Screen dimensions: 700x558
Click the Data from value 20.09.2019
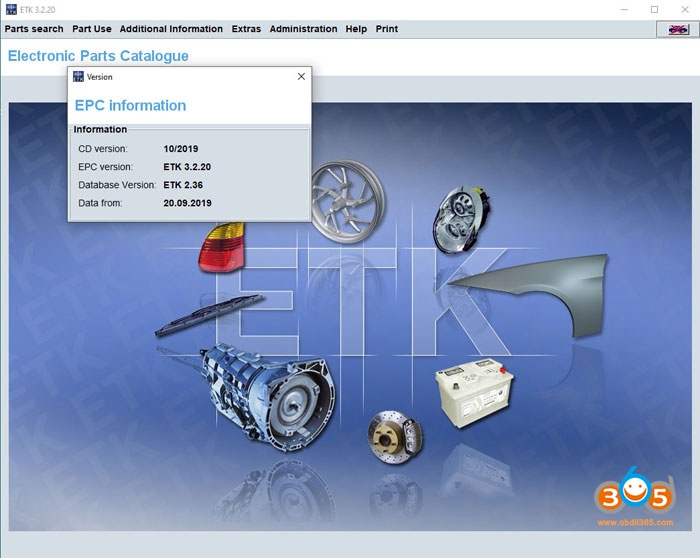click(188, 203)
